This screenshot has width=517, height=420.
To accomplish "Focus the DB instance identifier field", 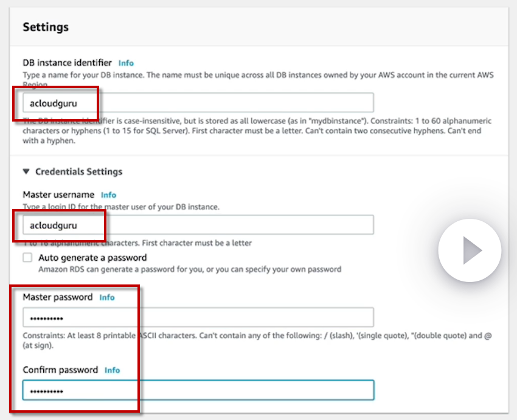I will click(x=198, y=103).
